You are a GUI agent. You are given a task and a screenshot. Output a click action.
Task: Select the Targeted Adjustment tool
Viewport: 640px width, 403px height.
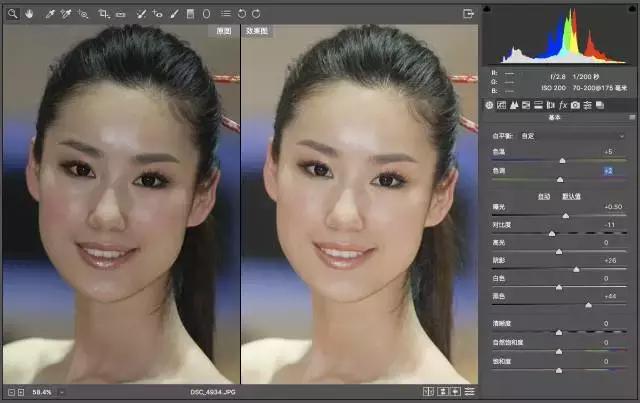(83, 14)
